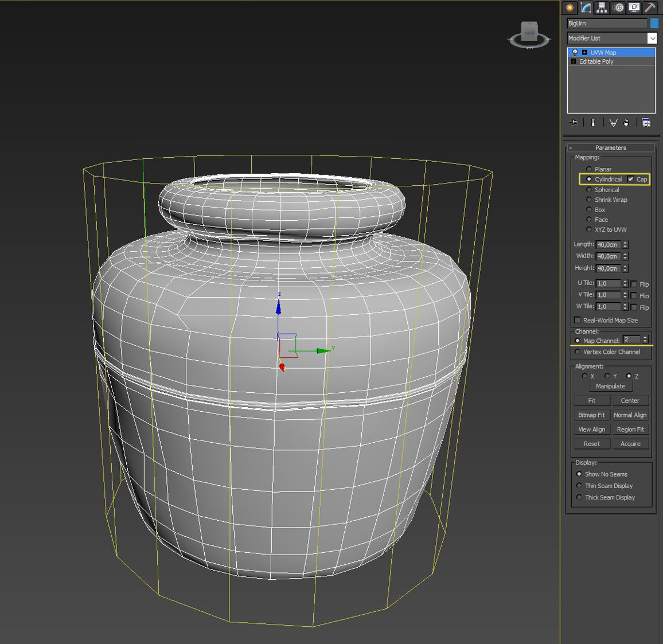Expand the UVW Map modifier plus box
Screen dimensions: 663x644
584,52
